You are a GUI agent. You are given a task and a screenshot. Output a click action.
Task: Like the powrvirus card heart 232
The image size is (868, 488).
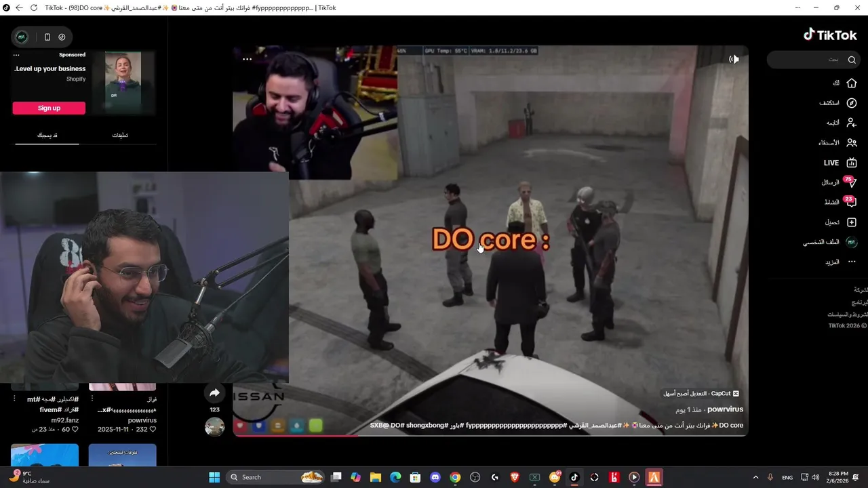pyautogui.click(x=153, y=430)
